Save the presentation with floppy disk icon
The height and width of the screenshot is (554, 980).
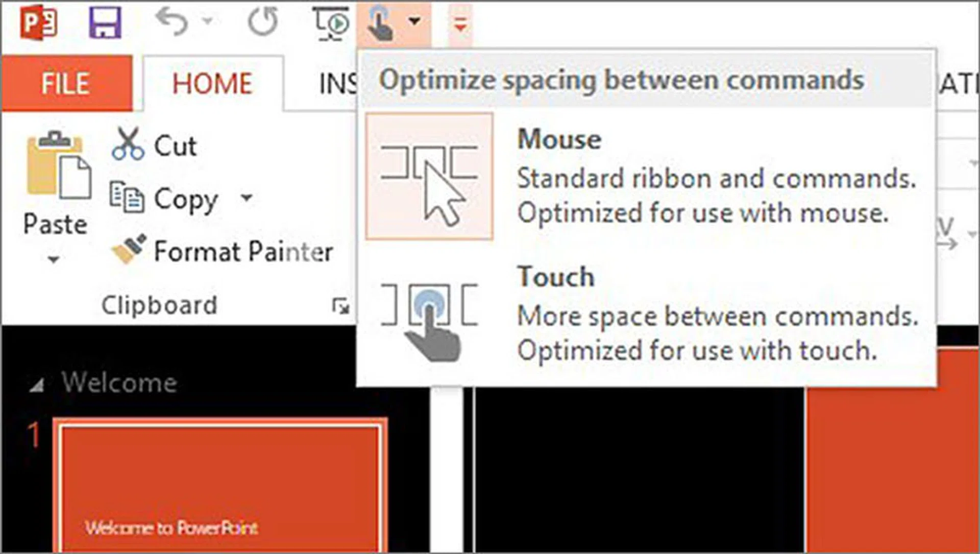(105, 23)
